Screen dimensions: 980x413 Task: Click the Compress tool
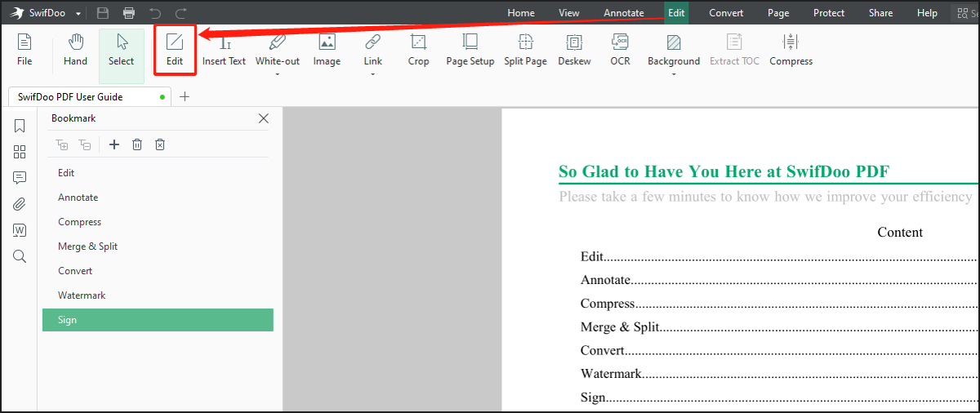[791, 50]
